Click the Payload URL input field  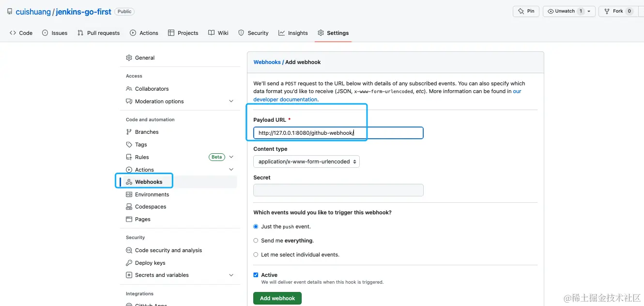[338, 133]
